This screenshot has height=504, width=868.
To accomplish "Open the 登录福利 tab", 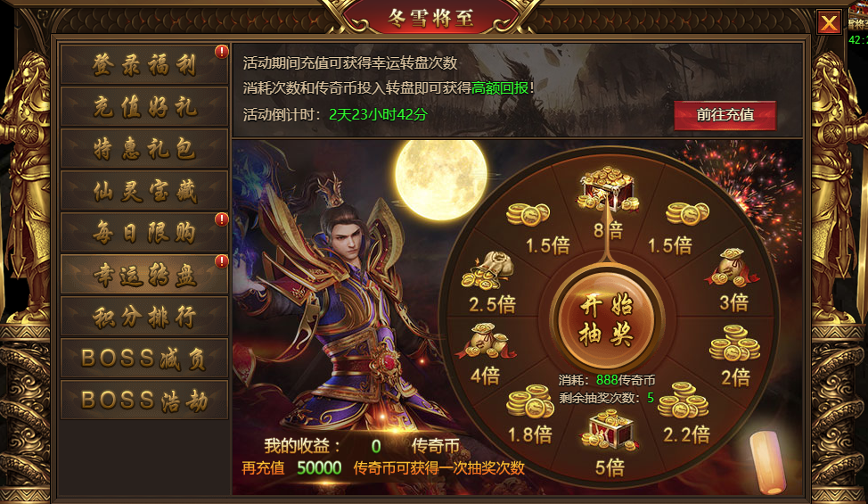I will 144,65.
